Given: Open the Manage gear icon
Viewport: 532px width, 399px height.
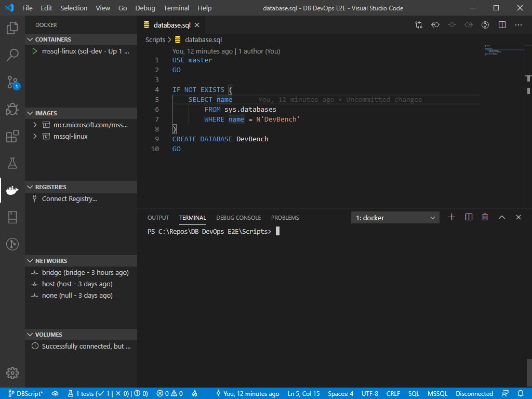Looking at the screenshot, I should [12, 373].
